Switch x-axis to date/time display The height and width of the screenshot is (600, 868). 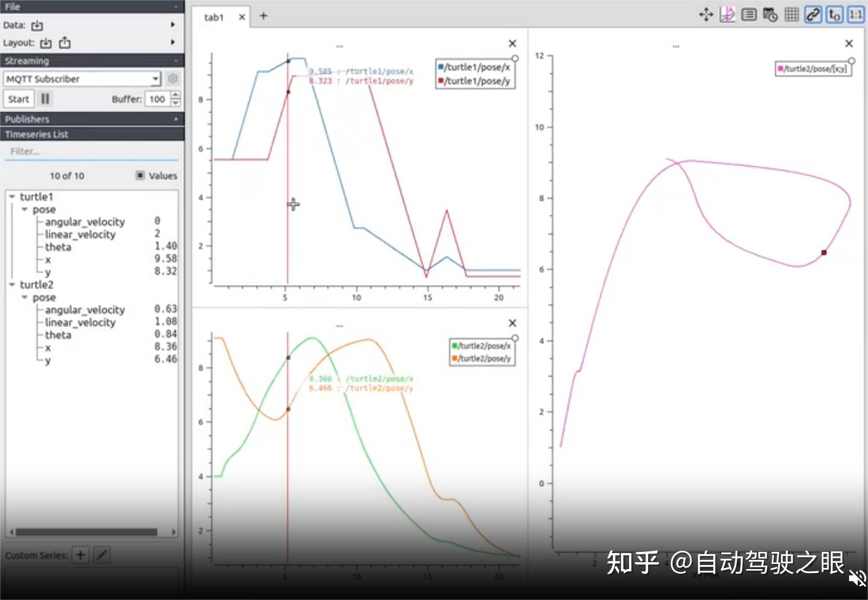click(x=769, y=15)
